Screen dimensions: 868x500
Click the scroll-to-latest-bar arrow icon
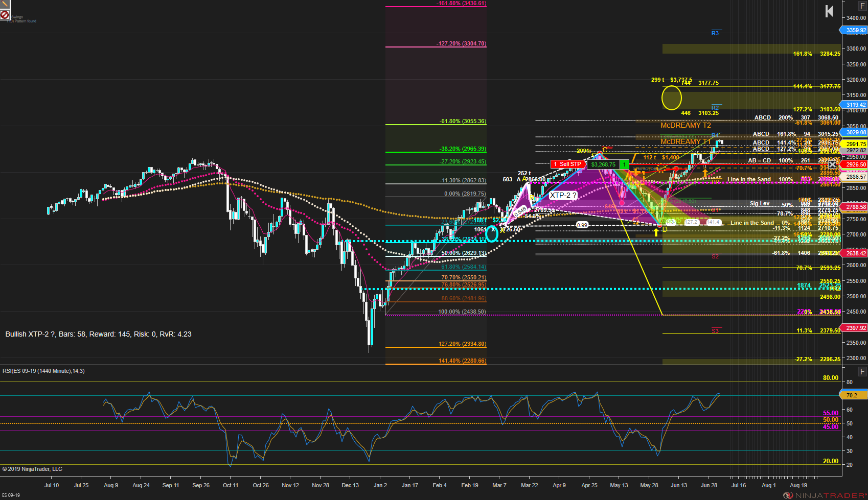829,11
